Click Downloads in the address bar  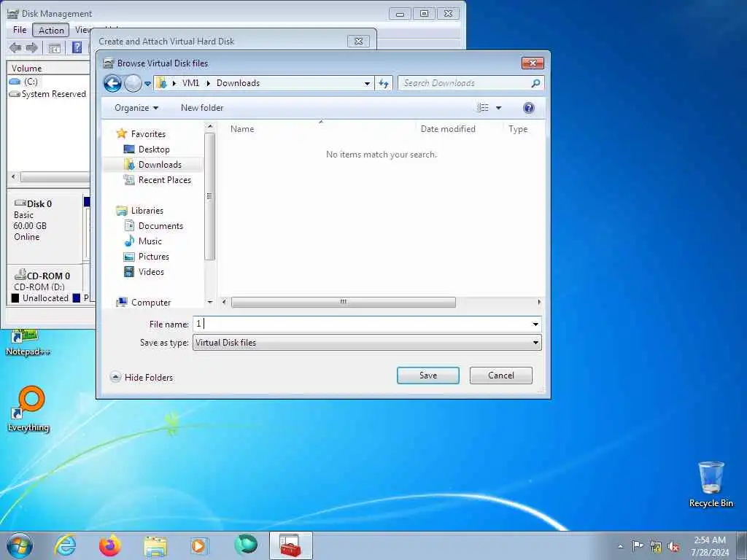click(239, 83)
